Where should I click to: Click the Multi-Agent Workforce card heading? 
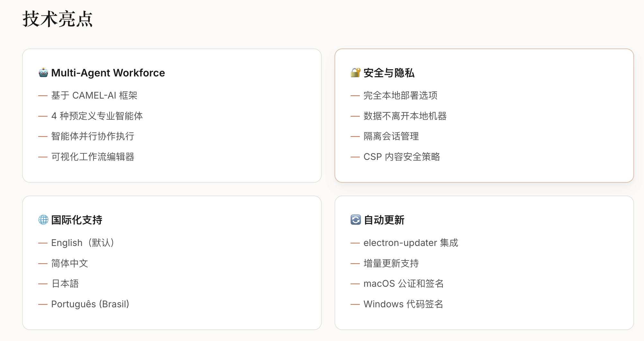[108, 73]
